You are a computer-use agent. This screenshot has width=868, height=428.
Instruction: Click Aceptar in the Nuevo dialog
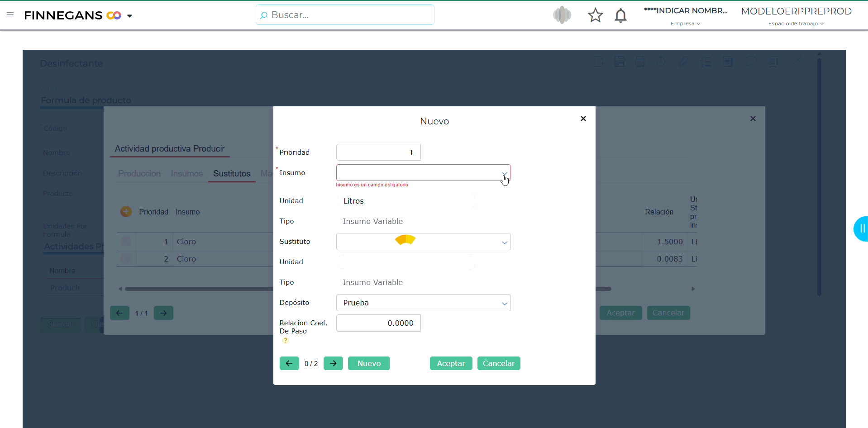[451, 363]
